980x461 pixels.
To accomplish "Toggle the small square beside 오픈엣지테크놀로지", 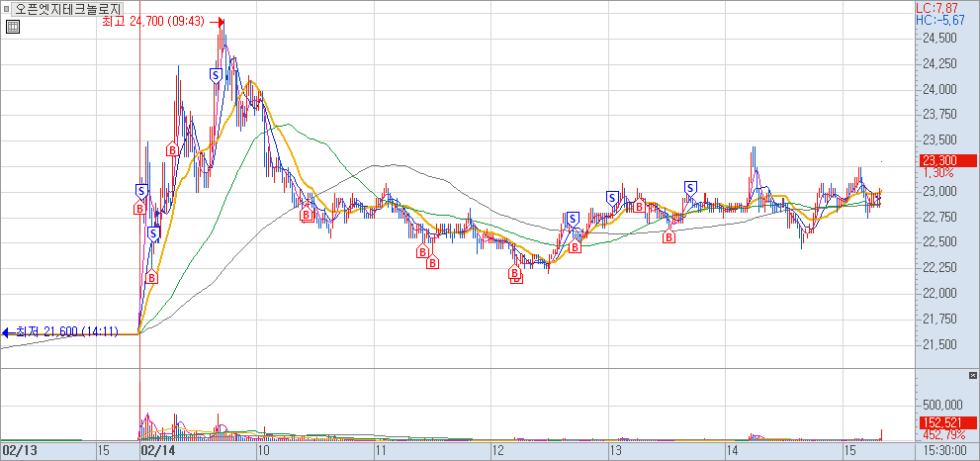I will (x=7, y=9).
